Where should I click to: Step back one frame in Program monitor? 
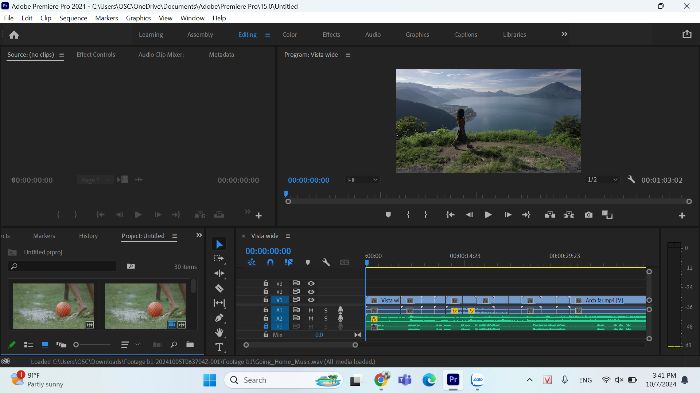(469, 215)
